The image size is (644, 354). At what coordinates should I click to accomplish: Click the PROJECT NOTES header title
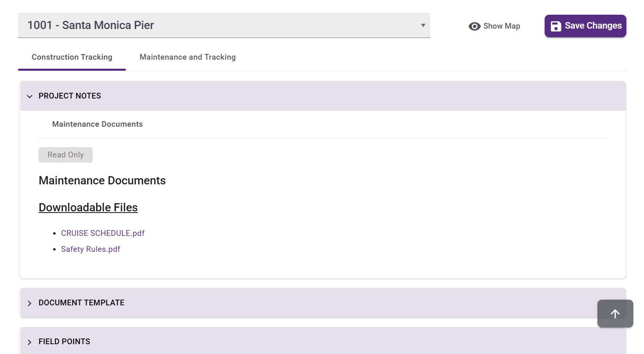[70, 96]
